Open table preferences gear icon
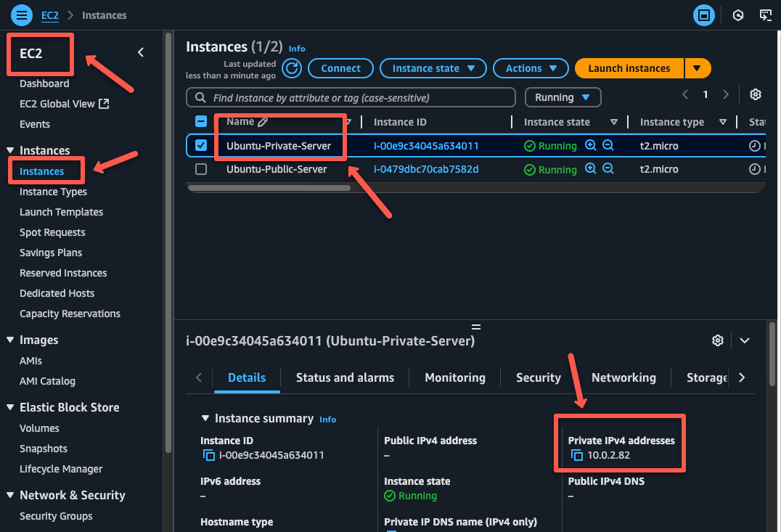 point(755,94)
